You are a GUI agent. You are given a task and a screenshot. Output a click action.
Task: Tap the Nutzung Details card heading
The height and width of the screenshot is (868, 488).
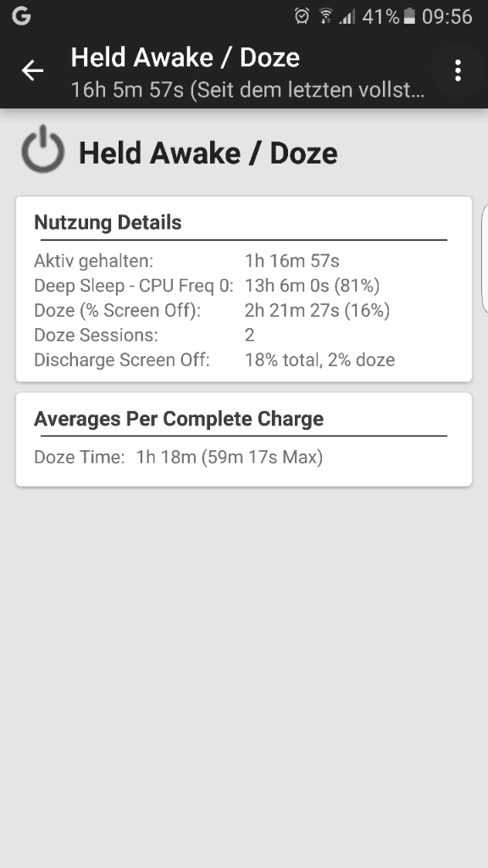coord(108,222)
